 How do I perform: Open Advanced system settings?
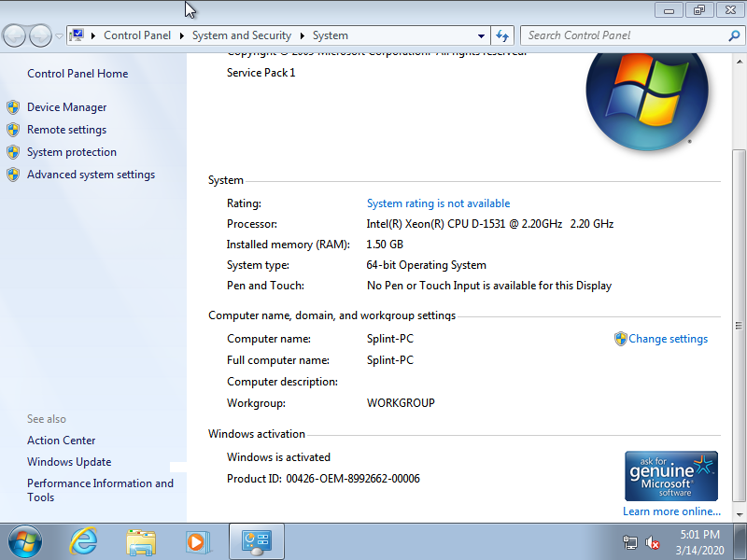pyautogui.click(x=91, y=175)
